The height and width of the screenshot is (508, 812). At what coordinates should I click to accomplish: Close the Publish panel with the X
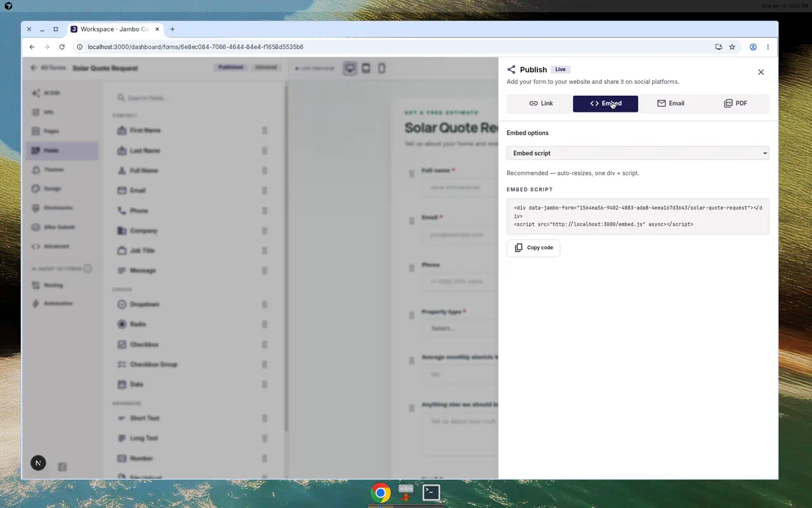click(761, 72)
